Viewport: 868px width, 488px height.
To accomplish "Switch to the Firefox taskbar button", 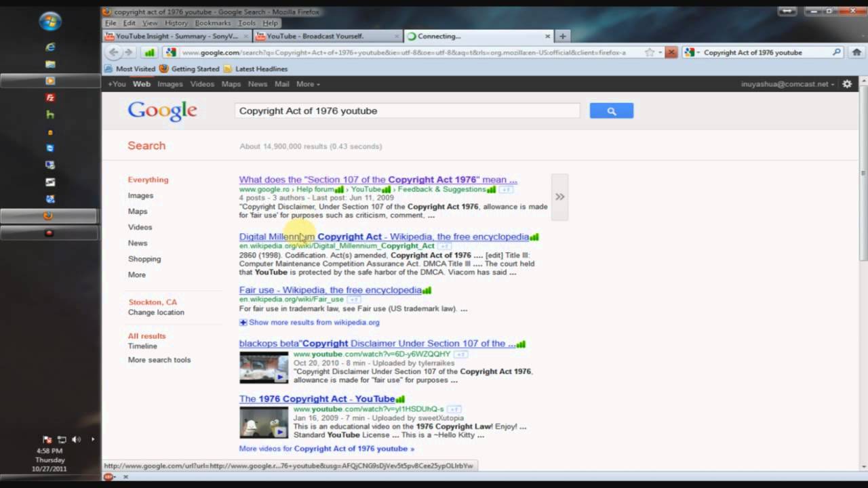I will (49, 216).
